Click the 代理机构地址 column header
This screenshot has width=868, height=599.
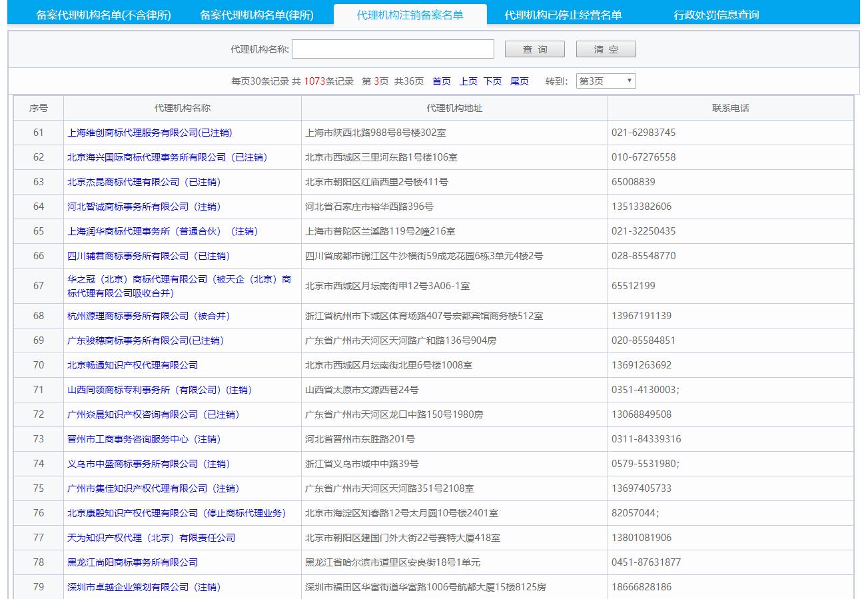454,108
